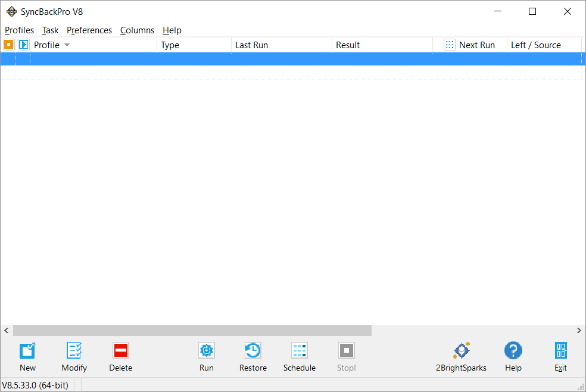The height and width of the screenshot is (392, 586).
Task: Click the horizontal scrollbar thumb
Action: point(192,330)
